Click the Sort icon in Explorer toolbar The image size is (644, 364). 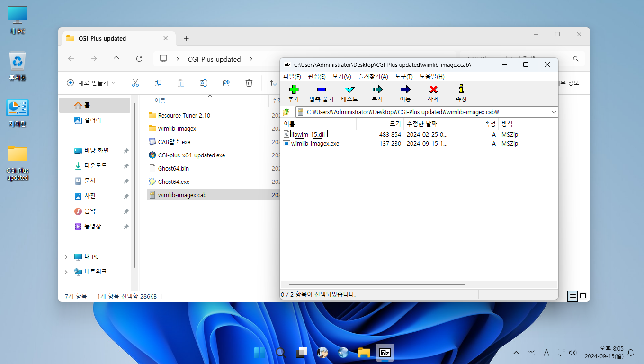click(273, 83)
